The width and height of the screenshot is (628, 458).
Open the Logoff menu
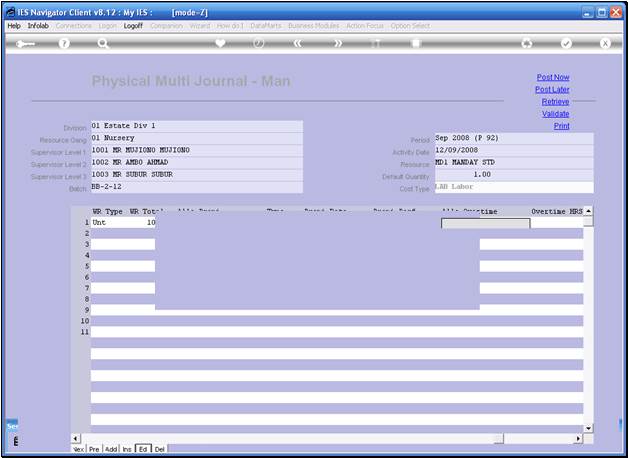[133, 26]
